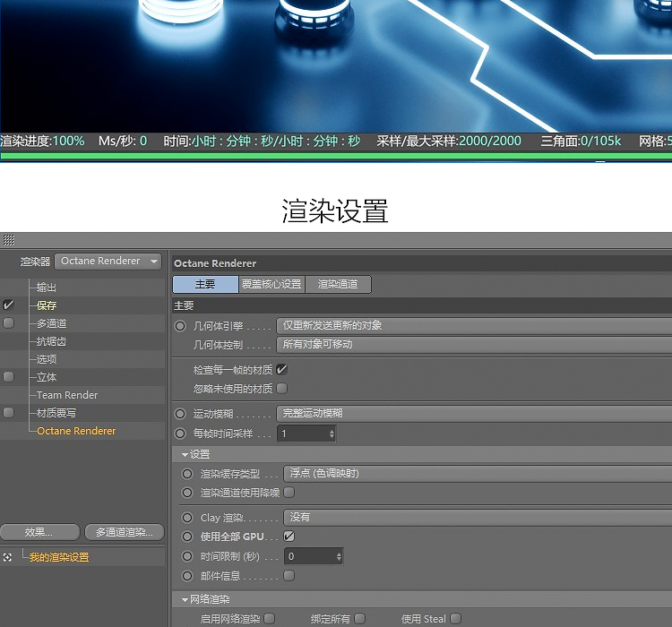Select 我的渲染设置 preset
The width and height of the screenshot is (672, 627).
click(x=59, y=557)
